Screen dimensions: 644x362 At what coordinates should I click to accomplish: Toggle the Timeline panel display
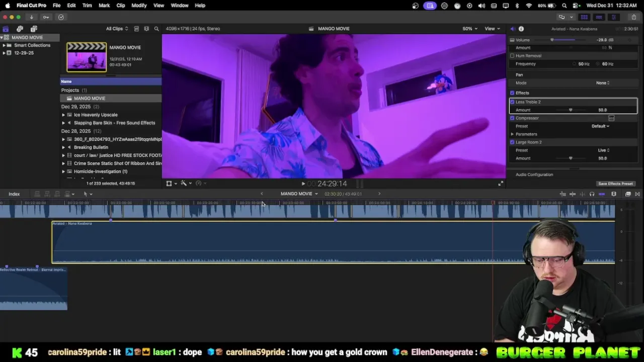tap(599, 17)
